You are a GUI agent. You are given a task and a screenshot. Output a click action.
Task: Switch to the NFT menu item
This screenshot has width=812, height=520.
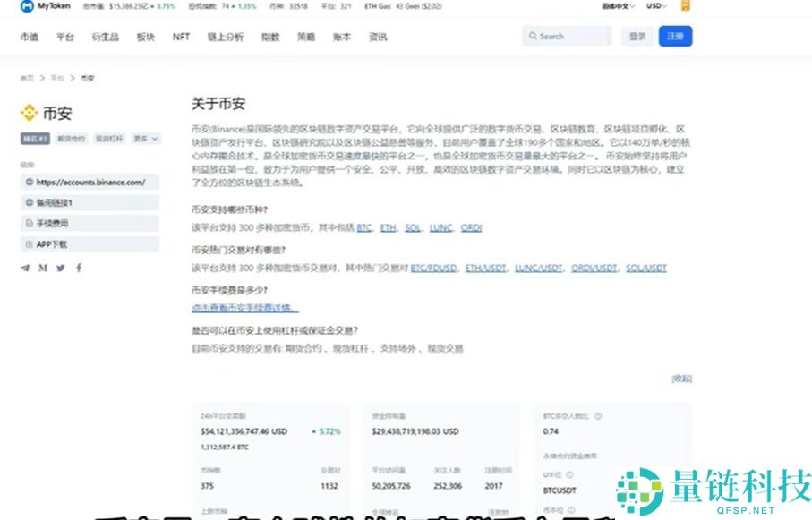pyautogui.click(x=181, y=37)
